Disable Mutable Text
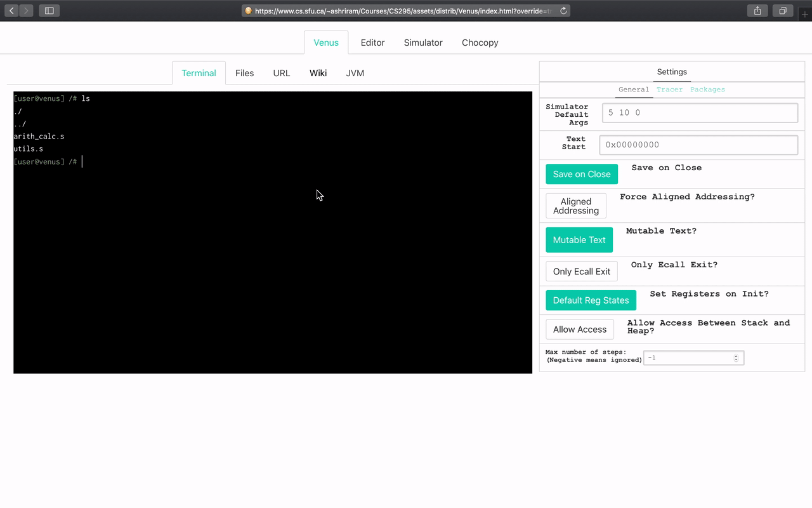Image resolution: width=812 pixels, height=508 pixels. pyautogui.click(x=579, y=239)
